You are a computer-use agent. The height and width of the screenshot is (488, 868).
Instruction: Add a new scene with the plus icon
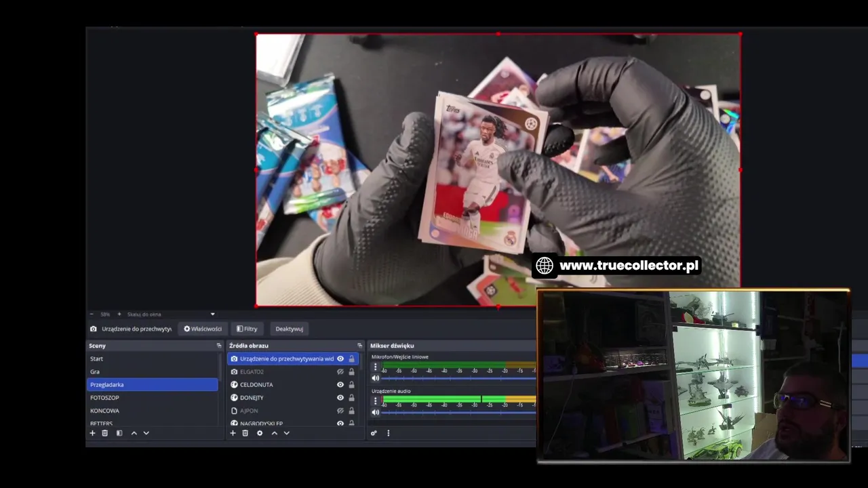[x=92, y=433]
